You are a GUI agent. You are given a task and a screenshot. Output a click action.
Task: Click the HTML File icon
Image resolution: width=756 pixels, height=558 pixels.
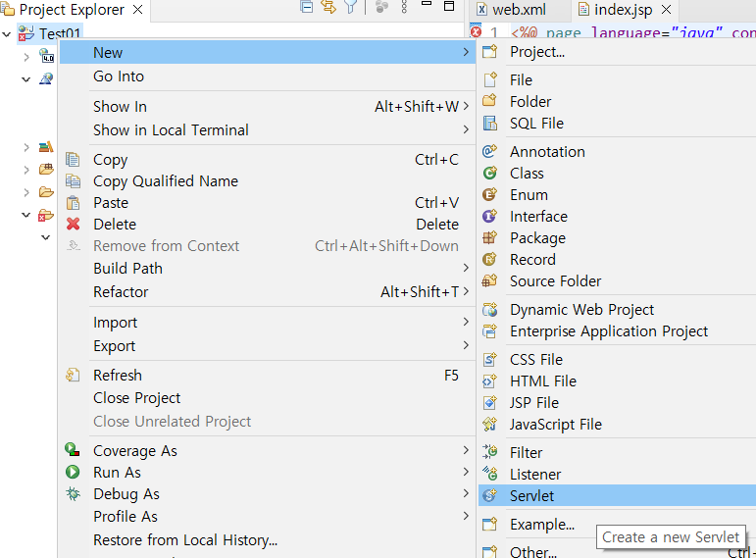490,380
